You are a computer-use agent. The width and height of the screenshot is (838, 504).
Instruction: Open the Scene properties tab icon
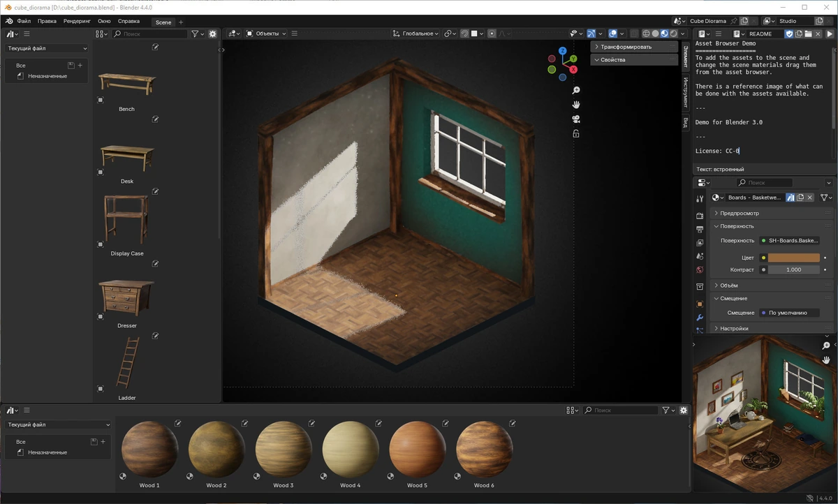pos(700,256)
